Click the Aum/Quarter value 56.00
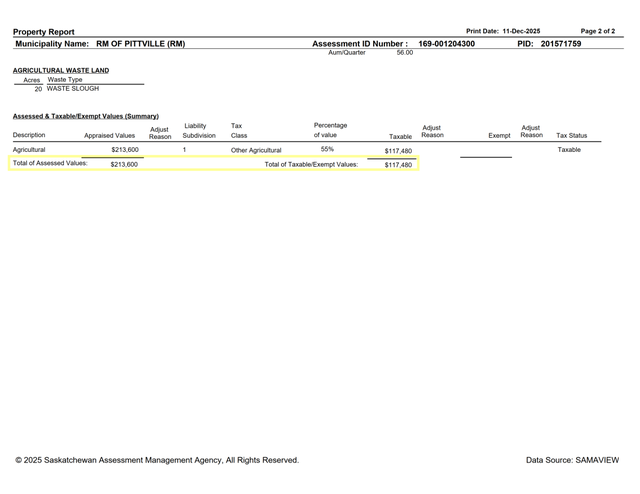The width and height of the screenshot is (640, 494). [x=405, y=53]
